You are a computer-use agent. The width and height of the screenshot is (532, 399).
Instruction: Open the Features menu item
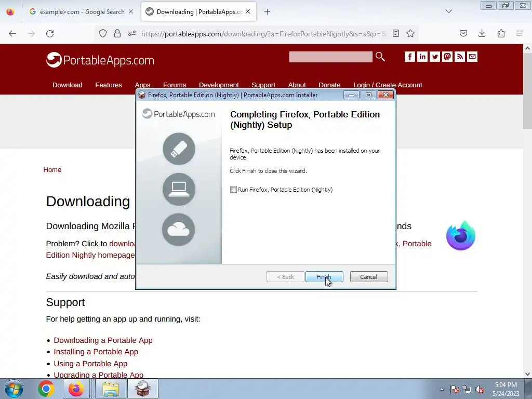point(109,85)
